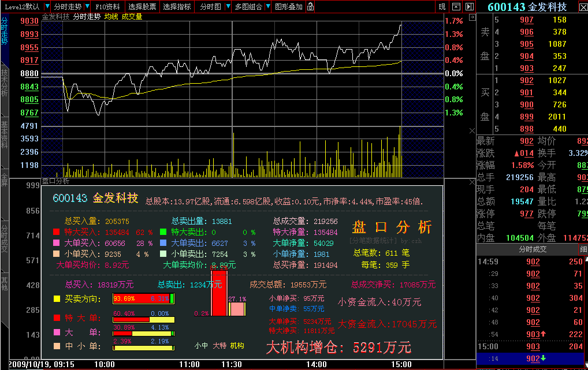Select the highlighted :14 trade row
This screenshot has height=370, width=588.
pos(530,358)
